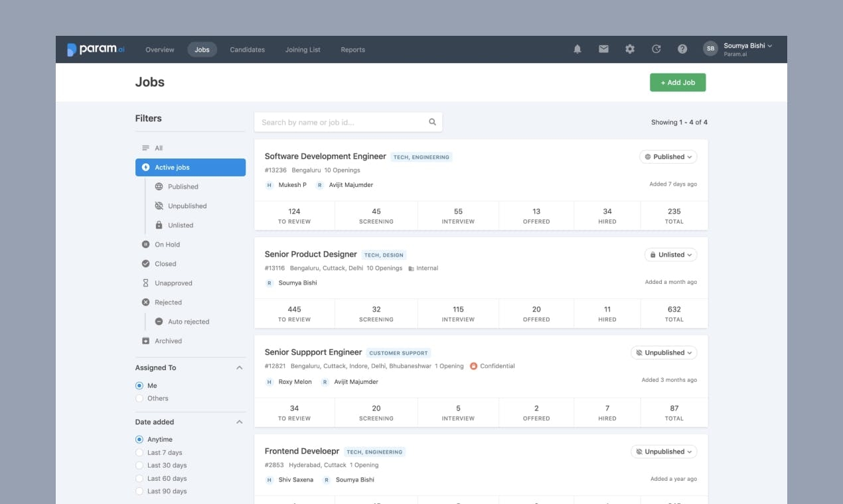Click 445 To Review on Senior Product Designer
This screenshot has height=504, width=843.
295,314
